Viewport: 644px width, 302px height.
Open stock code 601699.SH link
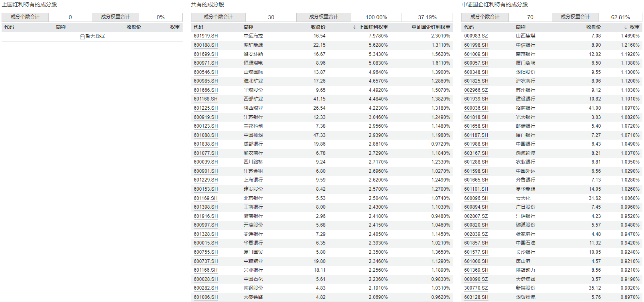tap(206, 54)
